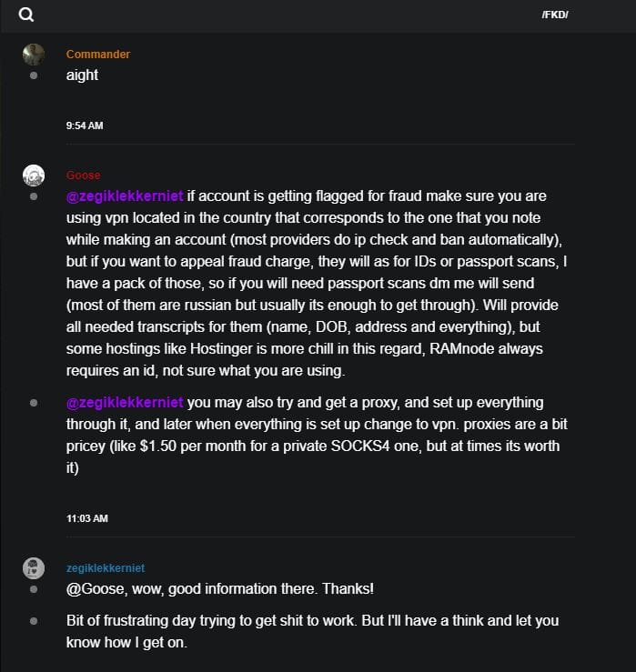Click Goose's avatar picture
The width and height of the screenshot is (636, 672).
point(34,176)
